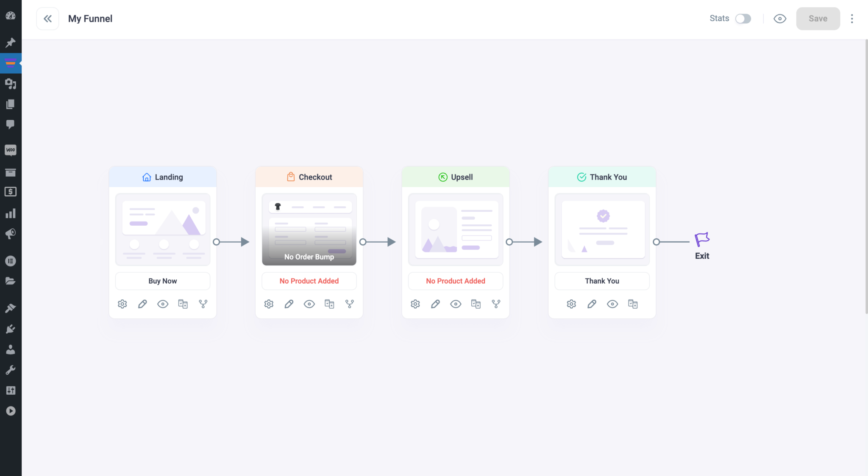Open Templates folder icon in sidebar
This screenshot has width=868, height=476.
(x=11, y=281)
